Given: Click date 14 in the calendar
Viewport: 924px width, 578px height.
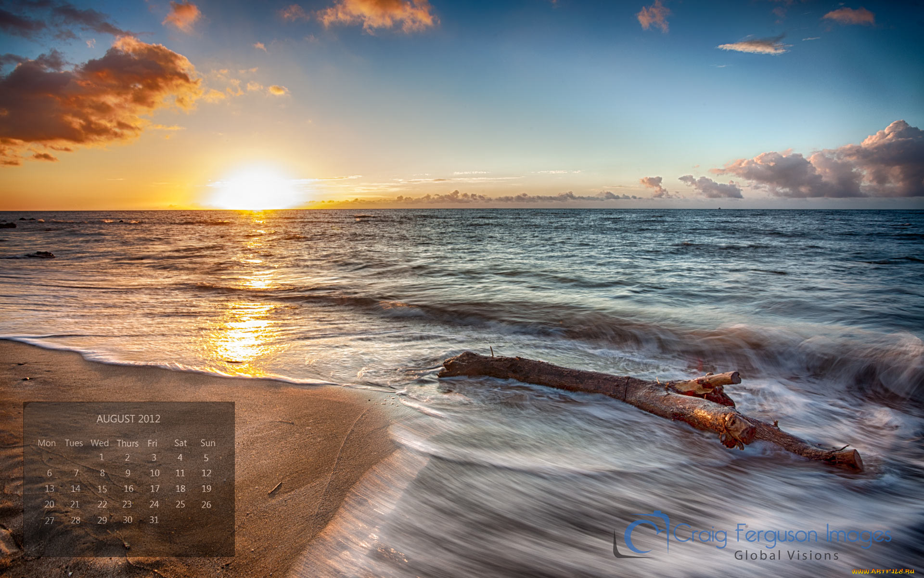Looking at the screenshot, I should (76, 488).
